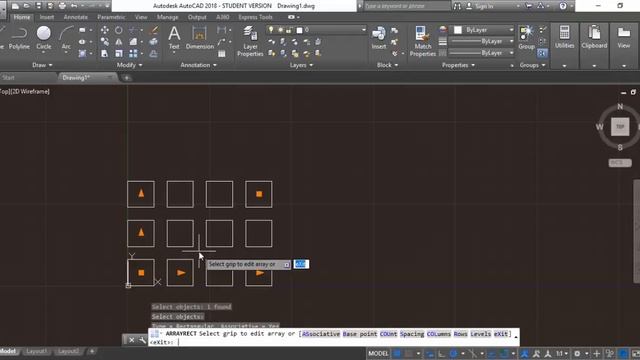Choose the ASsociative command option
The image size is (640, 360).
(x=320, y=334)
